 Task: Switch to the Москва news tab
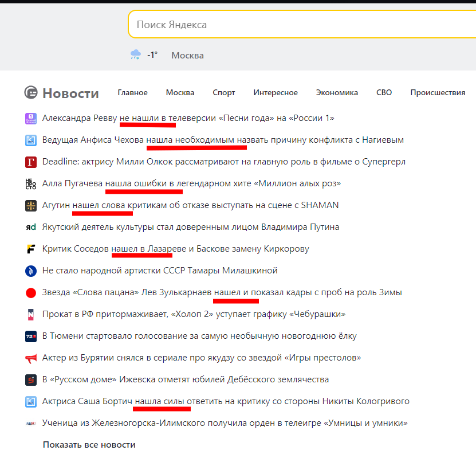tap(180, 92)
